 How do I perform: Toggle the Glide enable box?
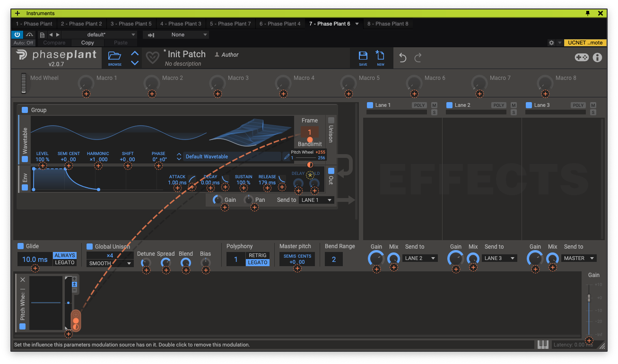(x=20, y=246)
